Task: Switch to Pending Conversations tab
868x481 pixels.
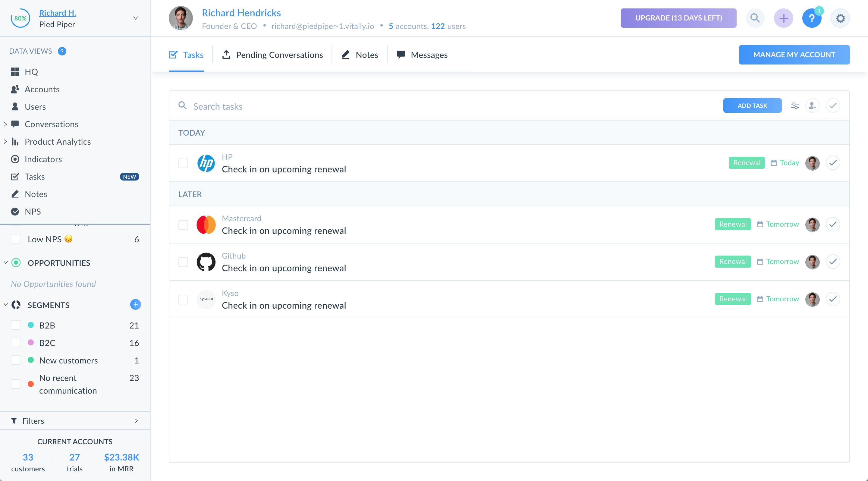Action: [x=272, y=55]
